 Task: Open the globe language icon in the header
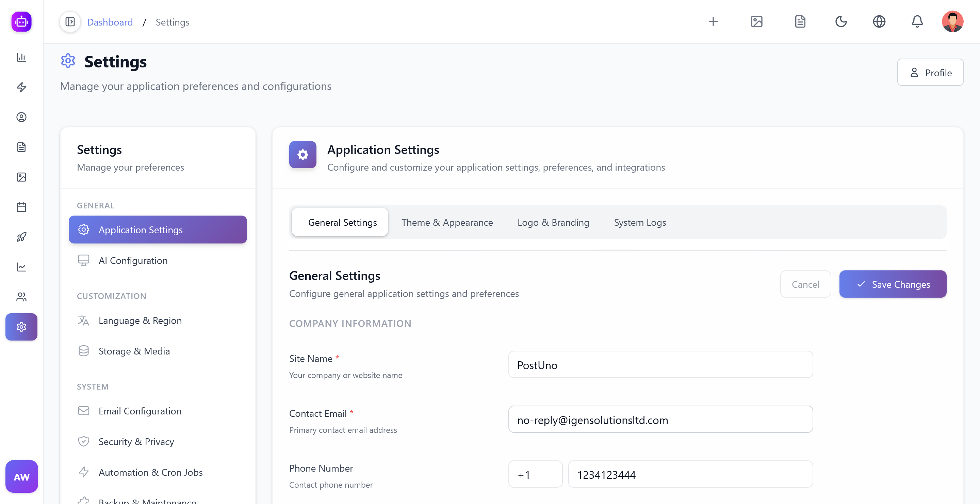point(879,22)
